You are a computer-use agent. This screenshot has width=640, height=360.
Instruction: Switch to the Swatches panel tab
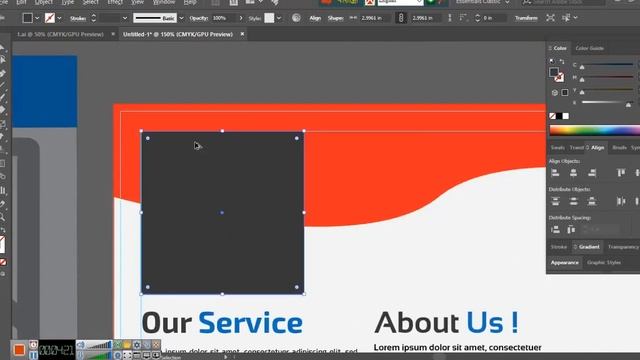pyautogui.click(x=558, y=148)
